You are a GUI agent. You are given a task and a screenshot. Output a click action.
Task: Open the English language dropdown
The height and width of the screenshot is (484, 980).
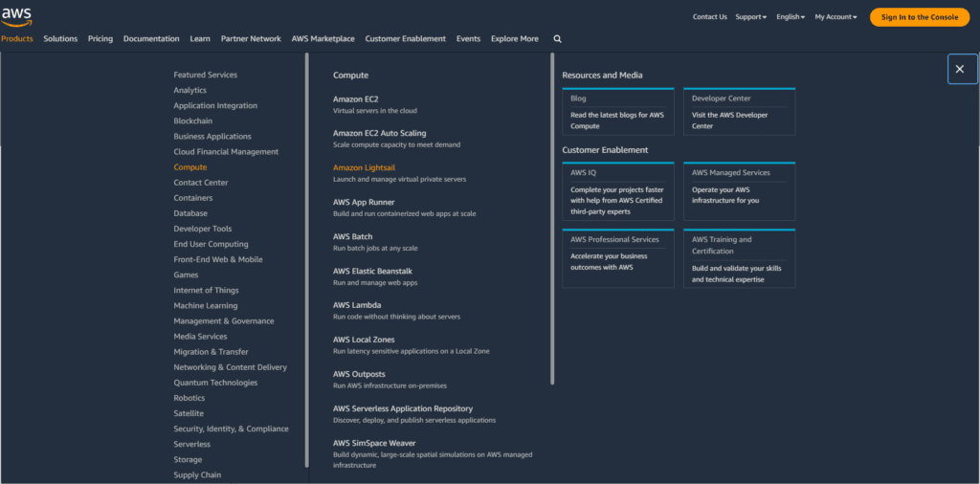point(791,17)
